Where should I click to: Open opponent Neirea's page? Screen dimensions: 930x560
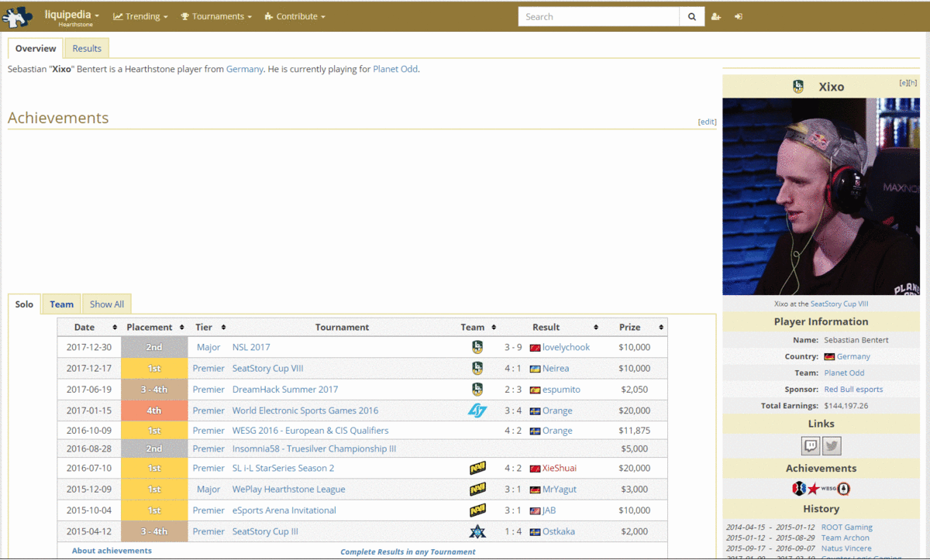[556, 369]
